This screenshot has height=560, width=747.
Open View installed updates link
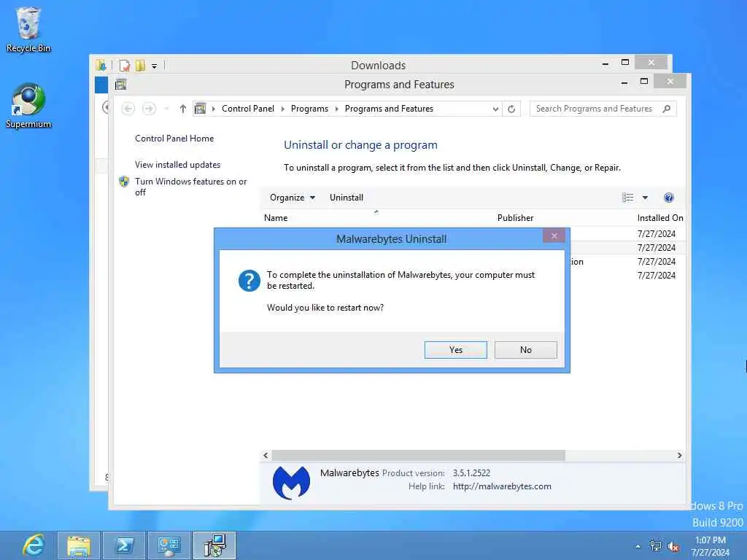coord(178,165)
